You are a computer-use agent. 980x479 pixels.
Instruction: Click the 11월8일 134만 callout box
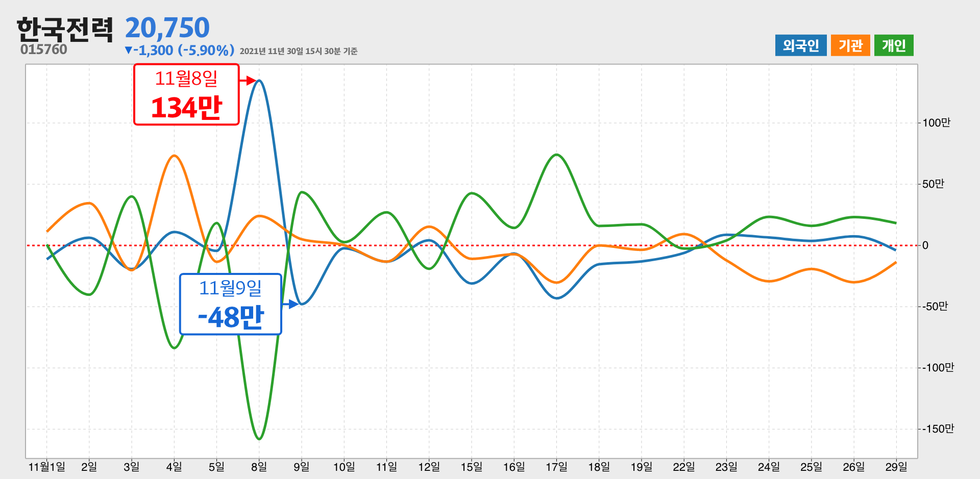point(186,94)
